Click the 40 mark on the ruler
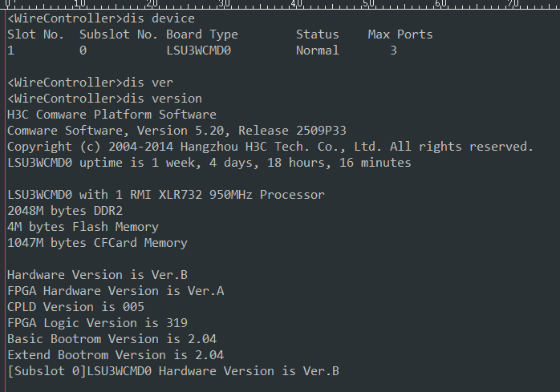The height and width of the screenshot is (392, 560). 296,5
